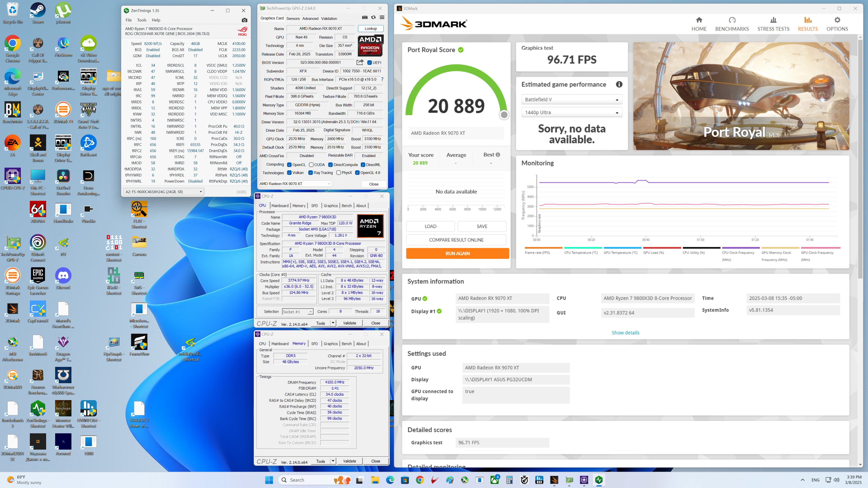Open 3DMark OPTIONS gear icon
This screenshot has height=488, width=868.
click(837, 20)
